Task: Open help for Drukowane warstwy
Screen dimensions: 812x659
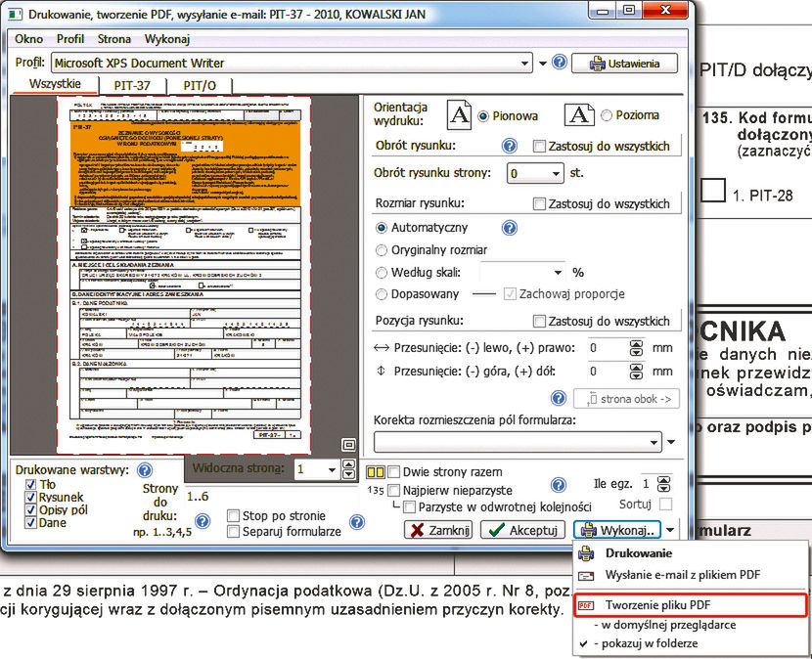Action: [145, 470]
